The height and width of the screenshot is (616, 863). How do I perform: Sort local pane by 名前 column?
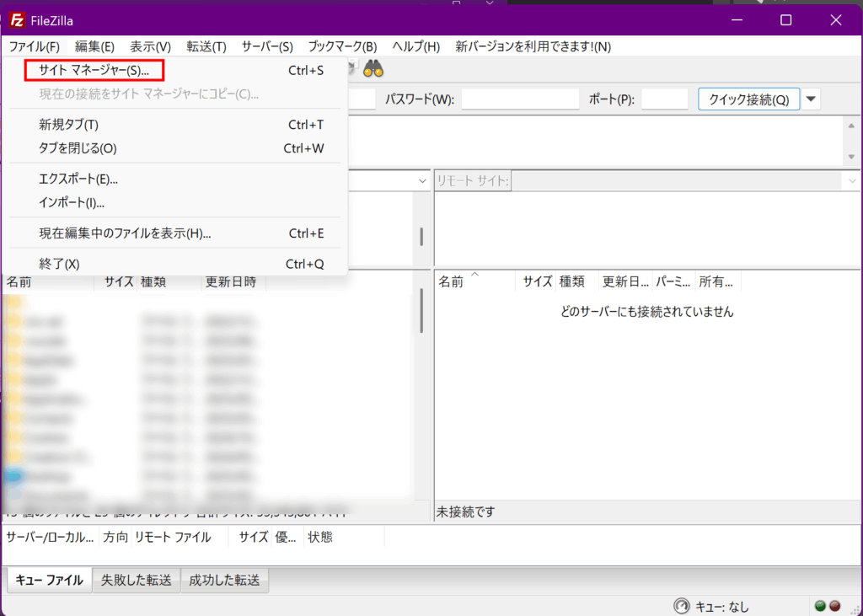pos(48,282)
